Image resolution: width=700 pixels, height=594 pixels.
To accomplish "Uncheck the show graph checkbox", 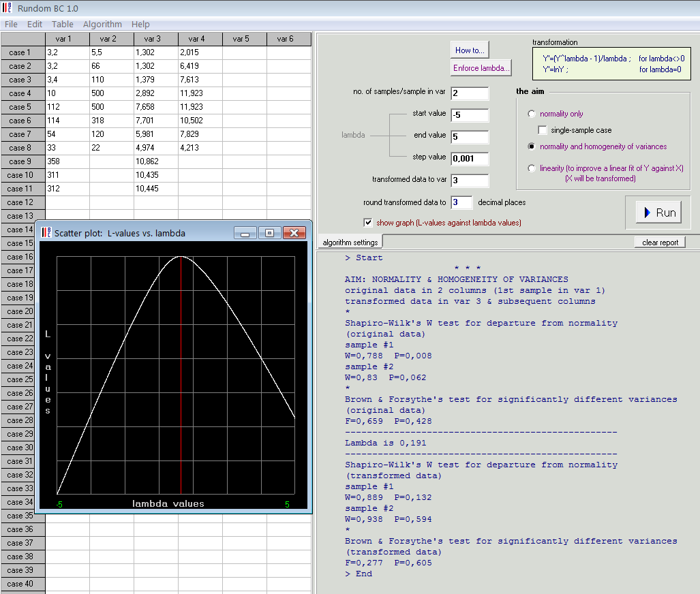I will (369, 223).
